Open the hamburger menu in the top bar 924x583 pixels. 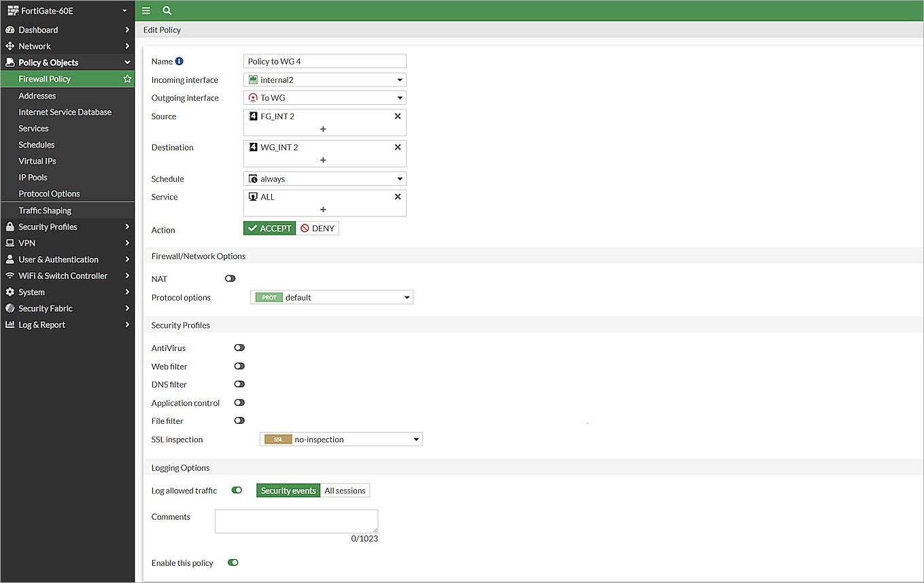[x=146, y=10]
